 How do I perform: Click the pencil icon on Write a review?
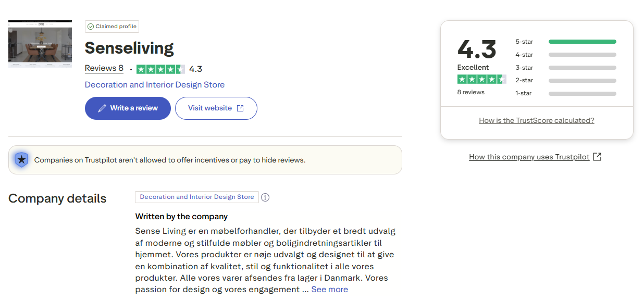pyautogui.click(x=102, y=108)
